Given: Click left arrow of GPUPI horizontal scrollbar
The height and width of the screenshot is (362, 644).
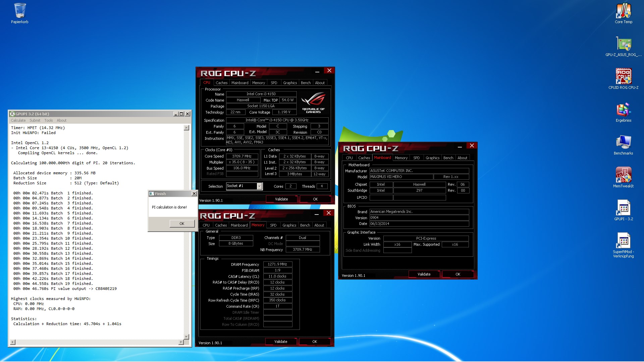Looking at the screenshot, I should point(13,342).
